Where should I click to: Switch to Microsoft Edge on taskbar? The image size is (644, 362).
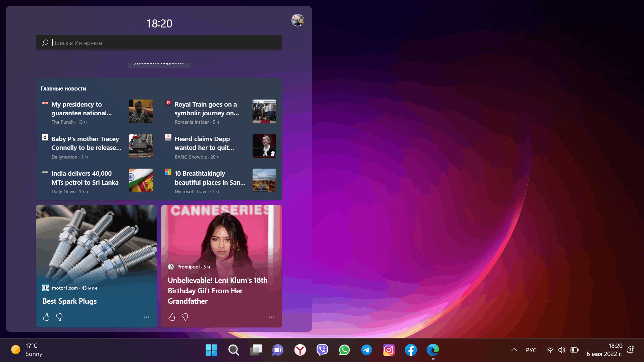point(433,350)
